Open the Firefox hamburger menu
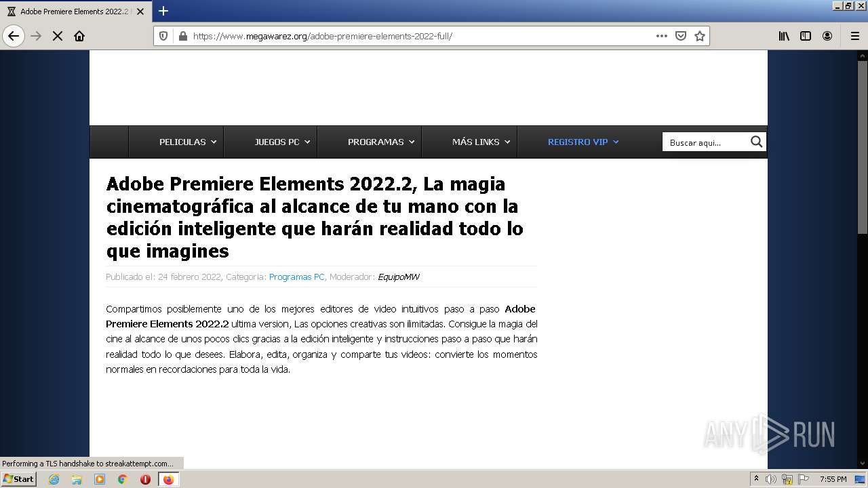Image resolution: width=868 pixels, height=488 pixels. 854,36
